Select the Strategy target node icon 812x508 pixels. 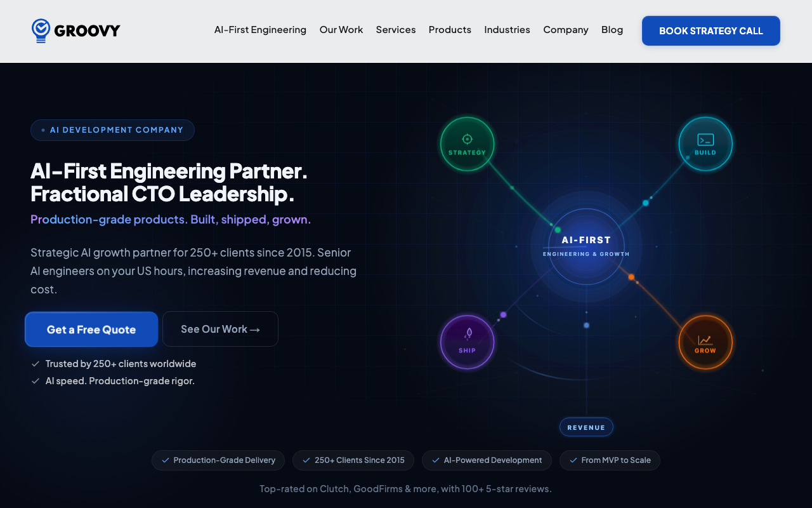468,139
